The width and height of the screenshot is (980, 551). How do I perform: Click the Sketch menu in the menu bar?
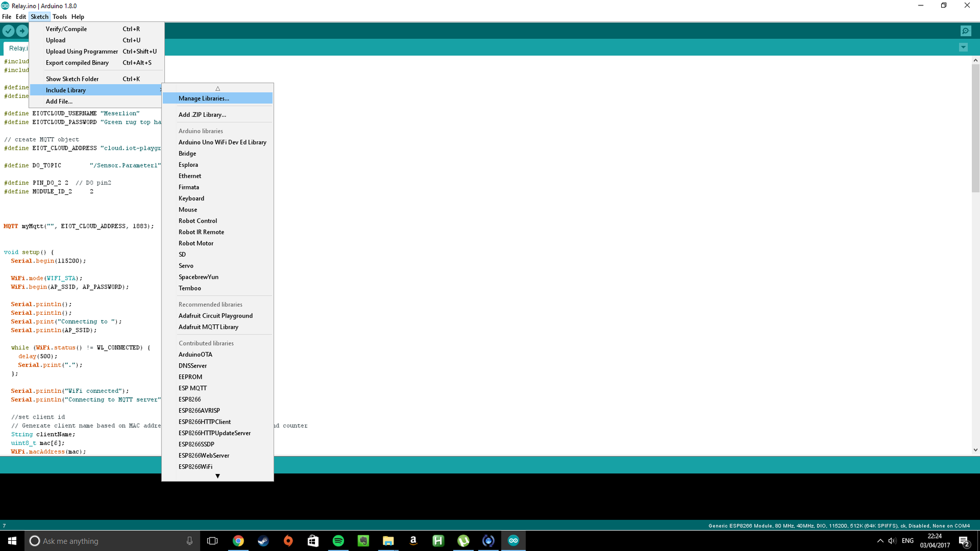pos(39,17)
